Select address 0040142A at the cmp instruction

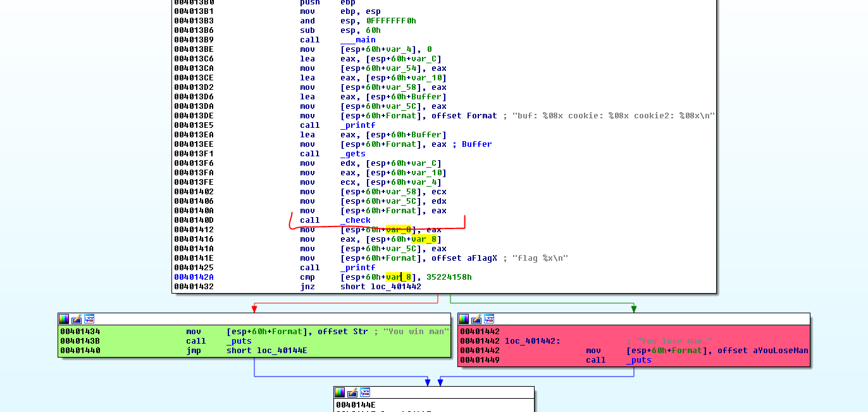click(x=194, y=277)
